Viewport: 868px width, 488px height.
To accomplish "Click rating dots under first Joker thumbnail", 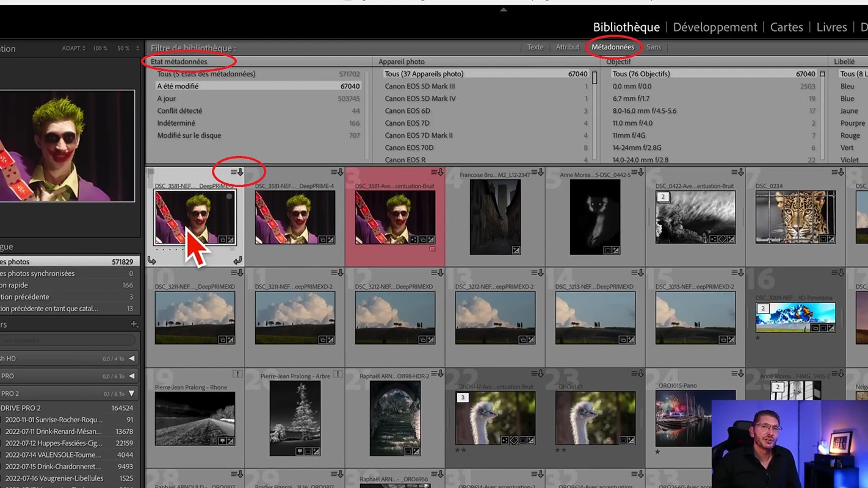I will pyautogui.click(x=170, y=249).
